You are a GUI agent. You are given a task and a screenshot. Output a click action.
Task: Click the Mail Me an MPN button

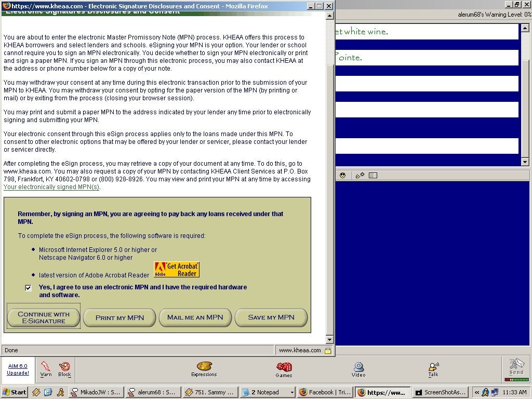point(195,317)
